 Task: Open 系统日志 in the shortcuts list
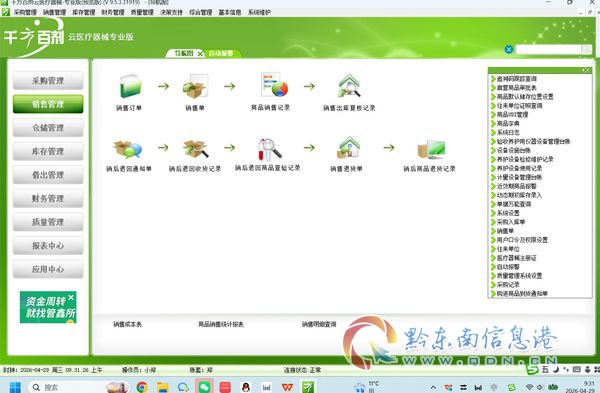pos(508,132)
